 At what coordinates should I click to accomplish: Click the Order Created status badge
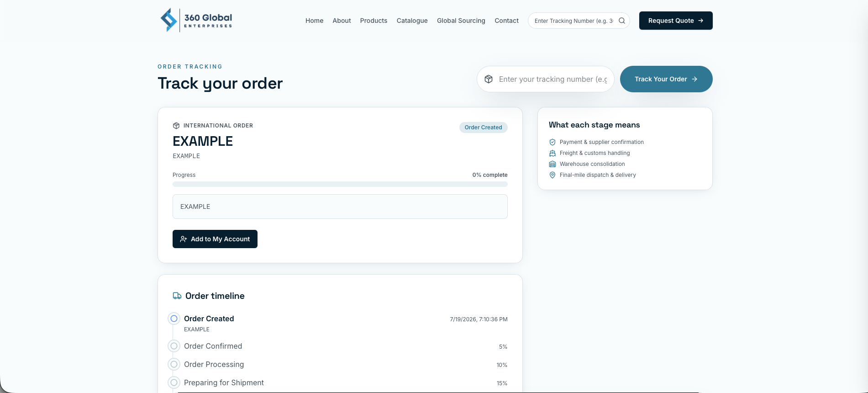click(483, 127)
